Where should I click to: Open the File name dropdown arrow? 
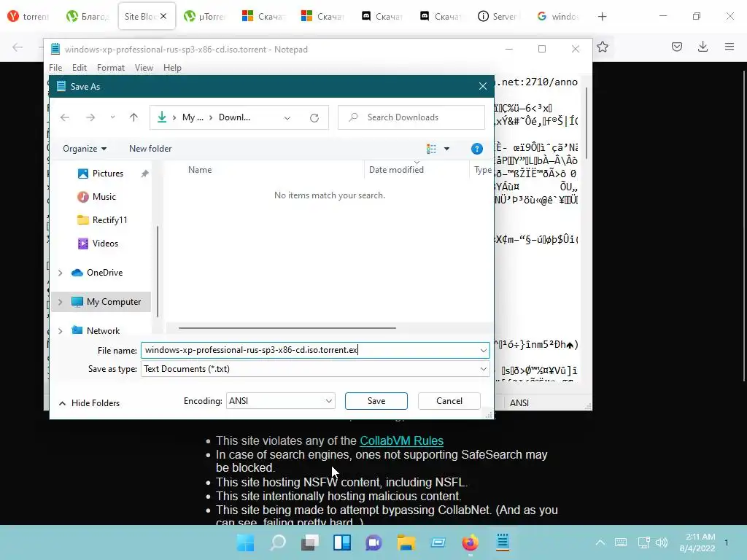point(484,351)
